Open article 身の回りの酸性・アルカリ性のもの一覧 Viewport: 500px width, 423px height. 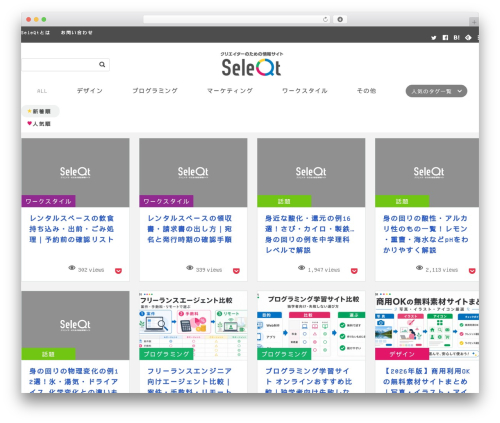[425, 234]
